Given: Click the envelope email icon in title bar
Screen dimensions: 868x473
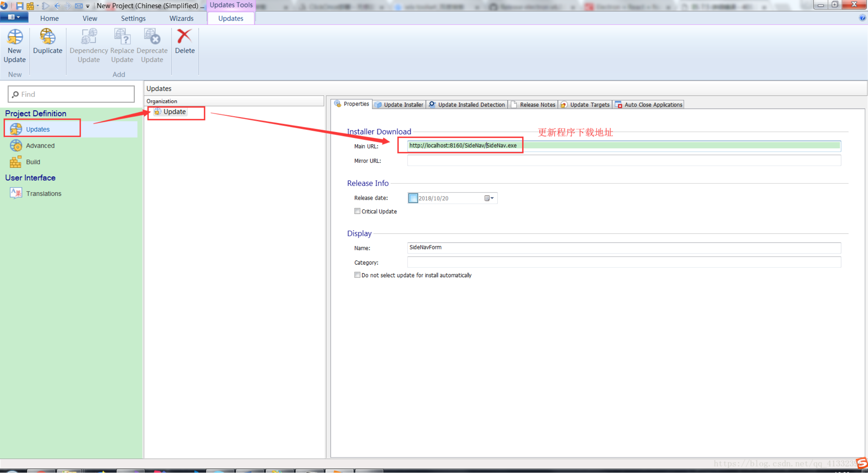Looking at the screenshot, I should pyautogui.click(x=78, y=5).
